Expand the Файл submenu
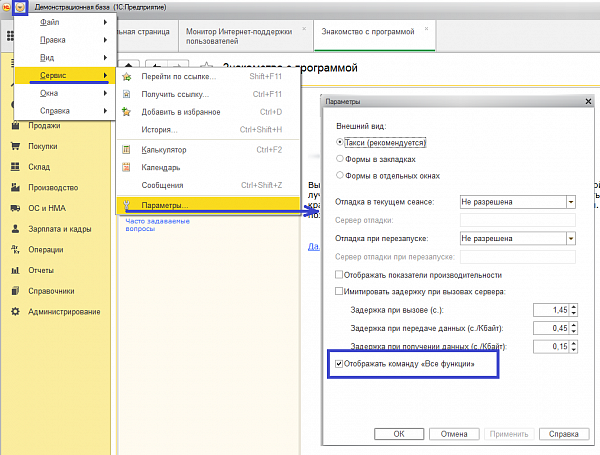Screen dimensions: 600x455 (65, 22)
